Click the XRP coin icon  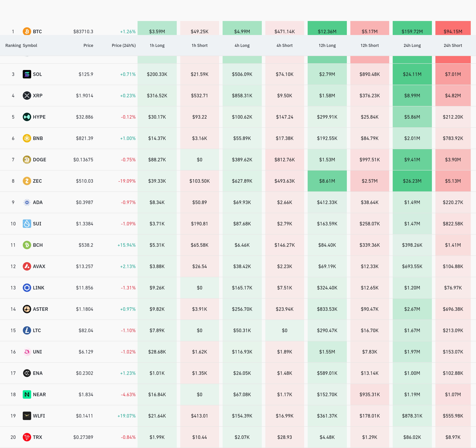[x=27, y=96]
